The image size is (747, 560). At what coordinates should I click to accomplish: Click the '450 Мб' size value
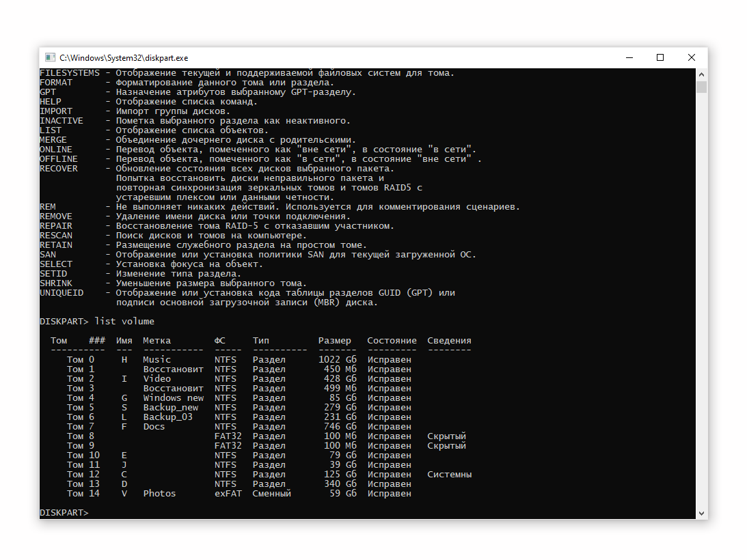[x=340, y=369]
